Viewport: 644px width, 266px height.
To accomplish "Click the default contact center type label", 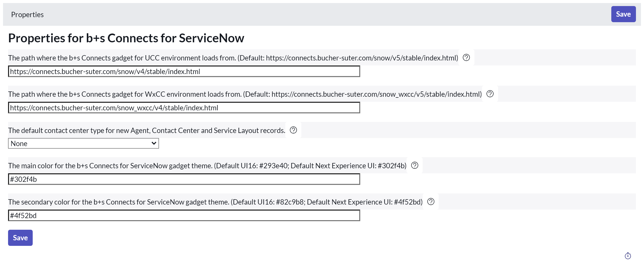I will click(x=147, y=130).
